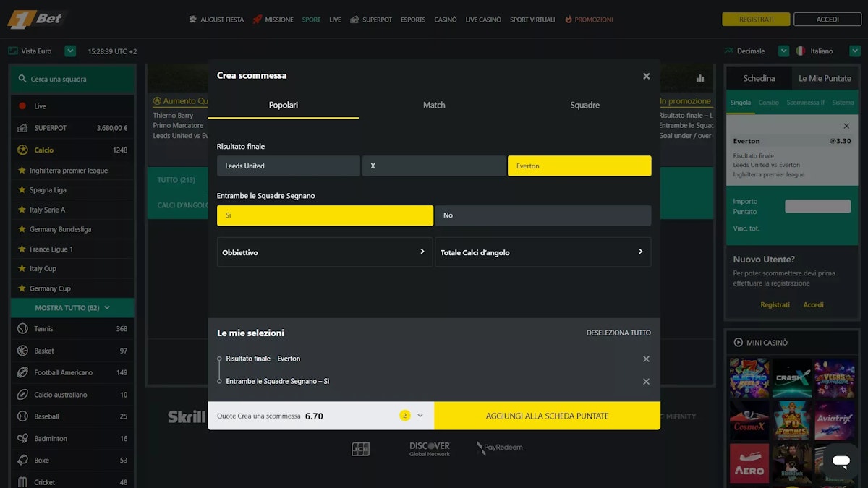The height and width of the screenshot is (488, 868).
Task: Remove Everton bet from the Schedina
Action: pyautogui.click(x=846, y=126)
